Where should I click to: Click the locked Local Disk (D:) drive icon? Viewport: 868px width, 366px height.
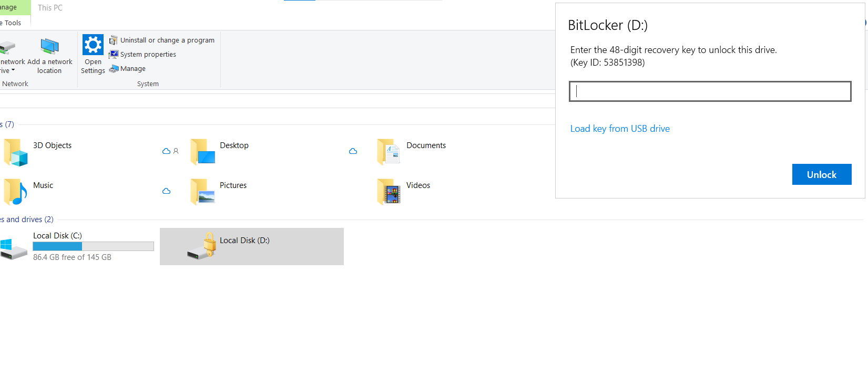(202, 246)
